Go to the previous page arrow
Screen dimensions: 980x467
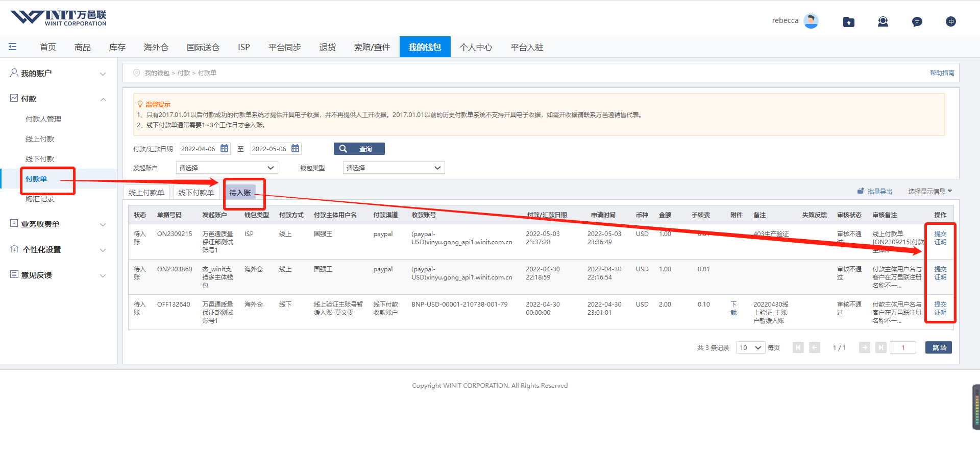click(815, 347)
